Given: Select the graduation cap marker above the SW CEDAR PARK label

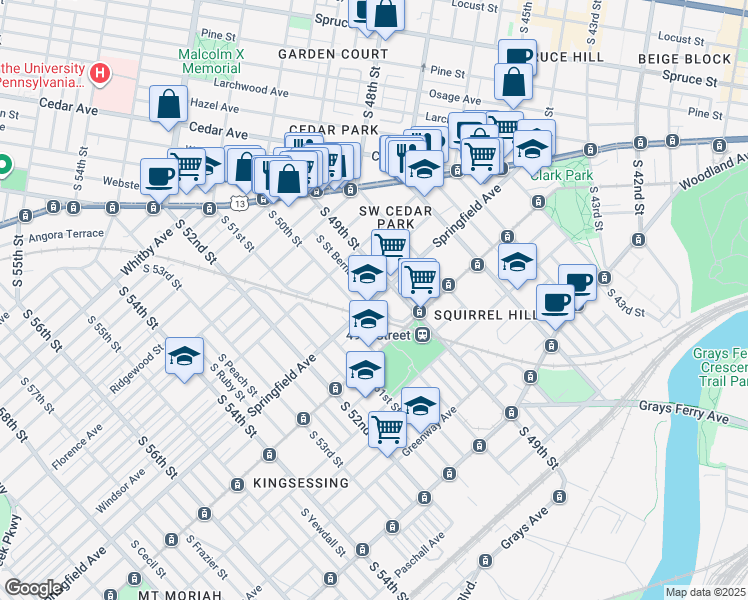Looking at the screenshot, I should (424, 171).
